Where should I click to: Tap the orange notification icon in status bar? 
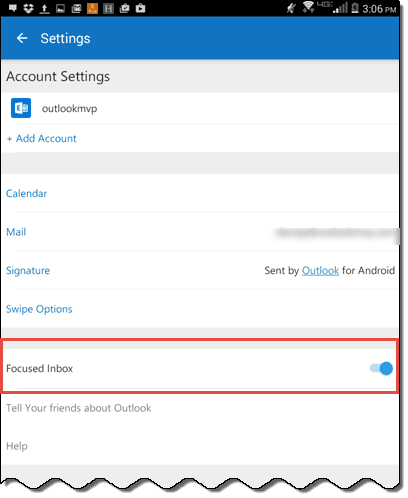coord(92,8)
